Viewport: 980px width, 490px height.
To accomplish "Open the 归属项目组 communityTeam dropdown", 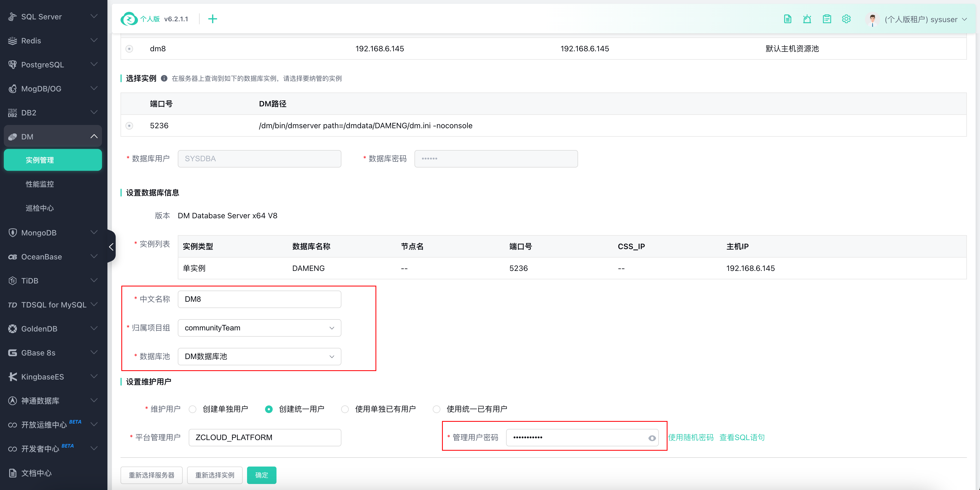I will click(259, 328).
